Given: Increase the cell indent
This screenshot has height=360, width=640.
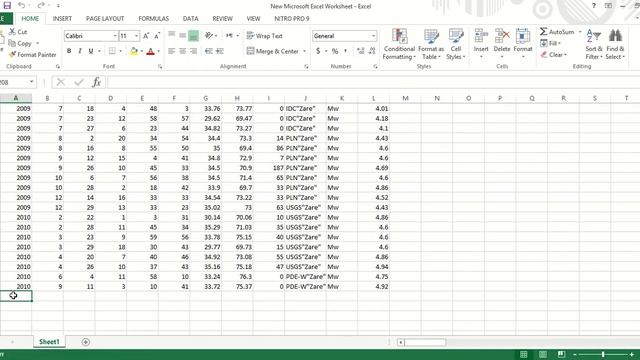Looking at the screenshot, I should coord(220,51).
